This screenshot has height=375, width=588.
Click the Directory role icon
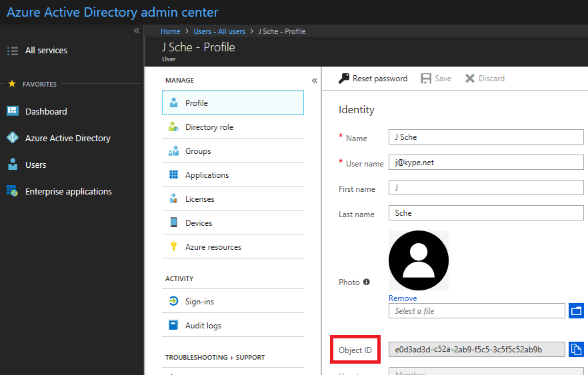[173, 127]
